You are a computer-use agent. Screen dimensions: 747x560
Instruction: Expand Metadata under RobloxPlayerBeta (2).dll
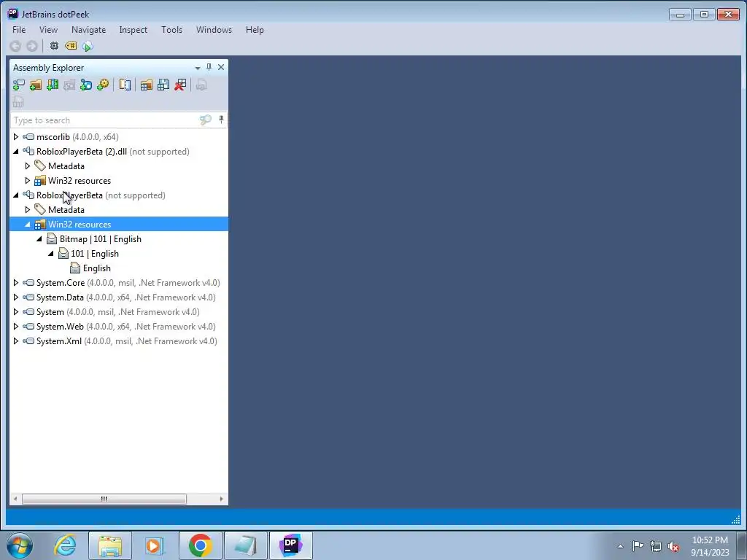[x=27, y=166]
